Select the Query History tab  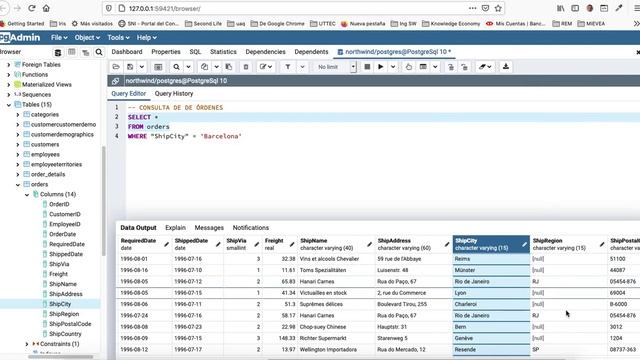(x=174, y=93)
